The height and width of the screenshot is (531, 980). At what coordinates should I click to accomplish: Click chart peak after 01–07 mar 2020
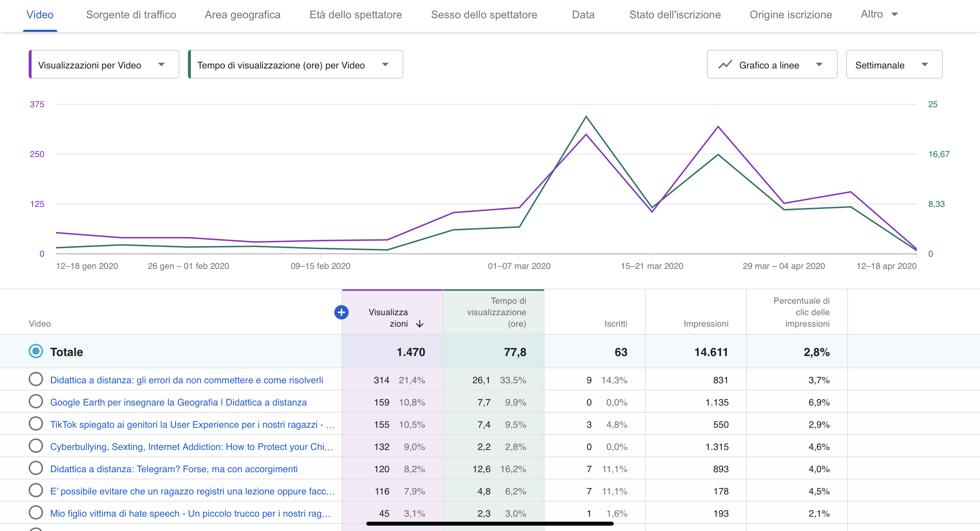click(586, 117)
